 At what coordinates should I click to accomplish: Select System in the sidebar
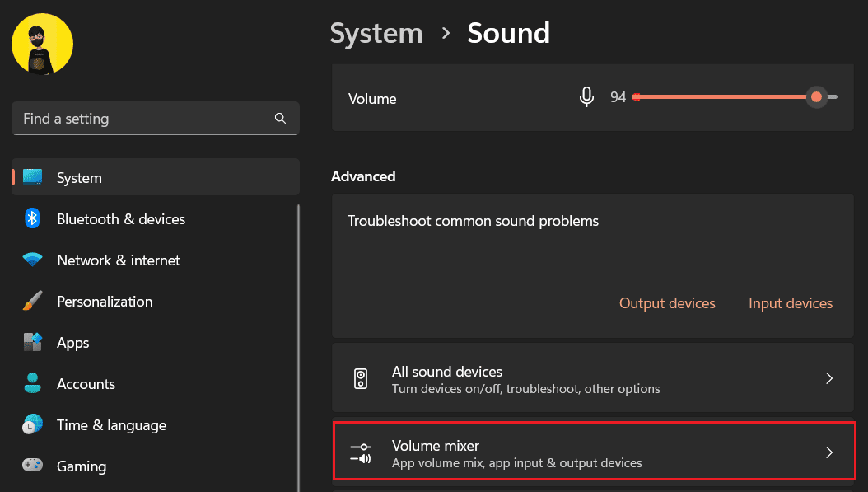click(79, 177)
